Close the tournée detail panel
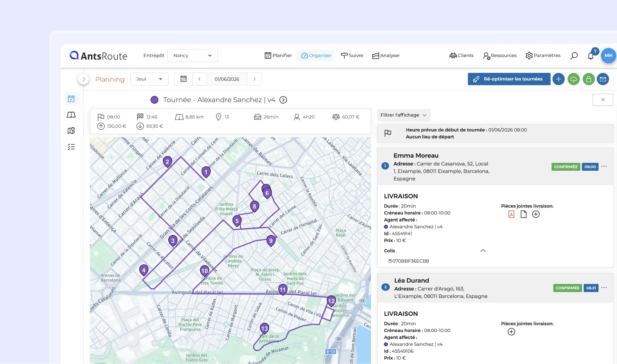Screen dimensions: 617x364 tap(603, 100)
